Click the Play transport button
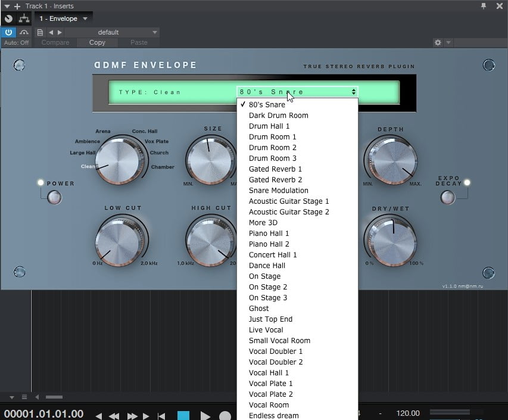Viewport: 508px width, 420px height. click(205, 415)
